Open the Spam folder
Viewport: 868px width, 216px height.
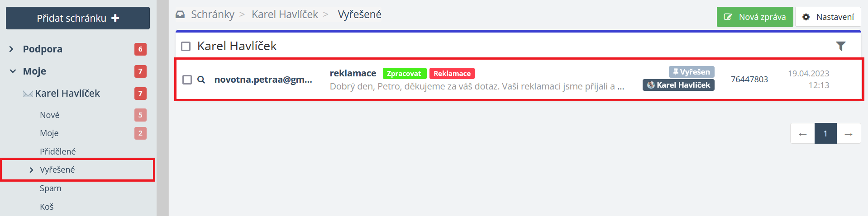(x=50, y=188)
